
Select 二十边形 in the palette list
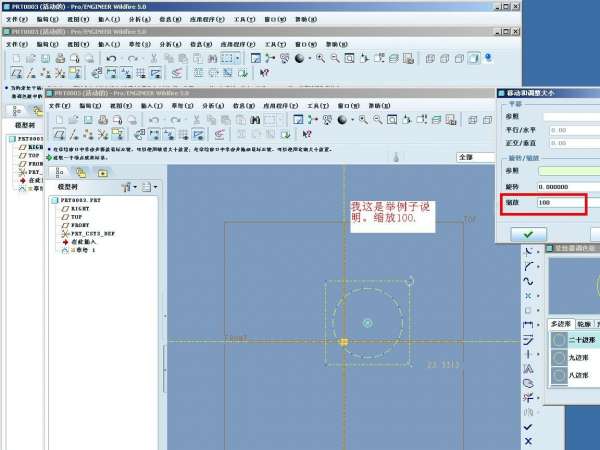point(575,340)
